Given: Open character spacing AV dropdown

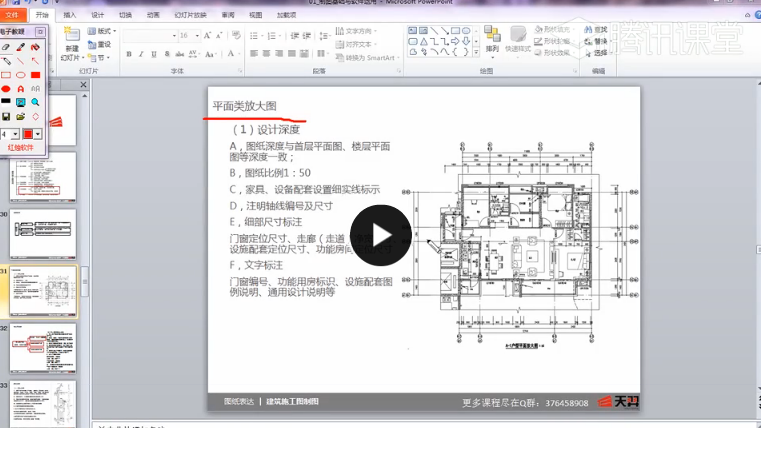Looking at the screenshot, I should (194, 54).
